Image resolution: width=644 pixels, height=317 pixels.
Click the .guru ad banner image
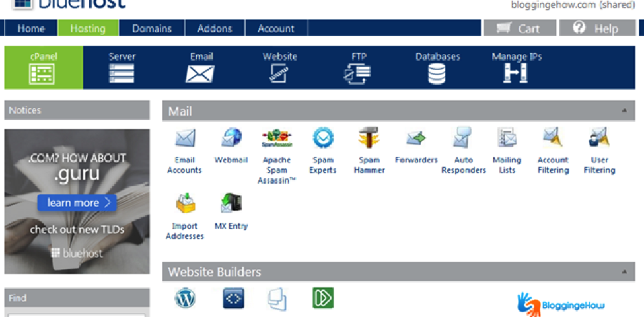coord(77,201)
